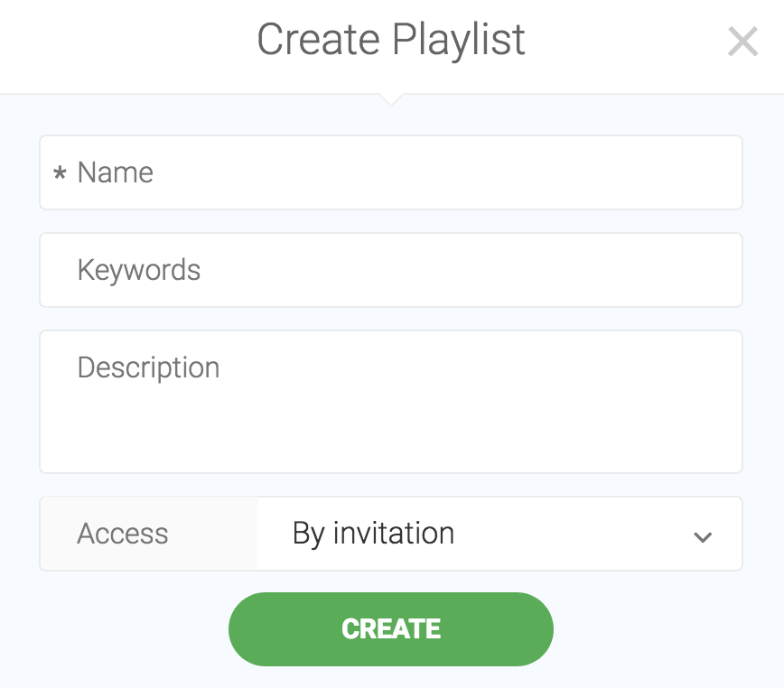
Task: Click the Keywords placeholder text
Action: pos(139,270)
